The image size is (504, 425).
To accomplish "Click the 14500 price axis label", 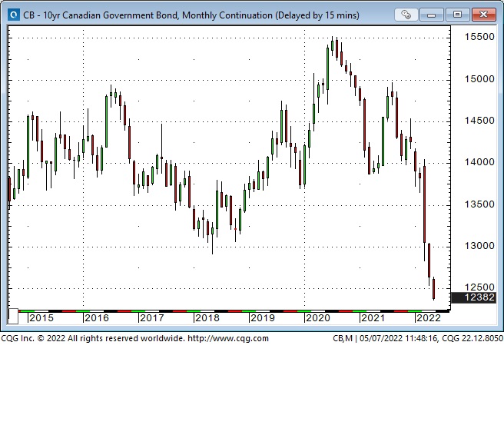I will click(x=479, y=121).
